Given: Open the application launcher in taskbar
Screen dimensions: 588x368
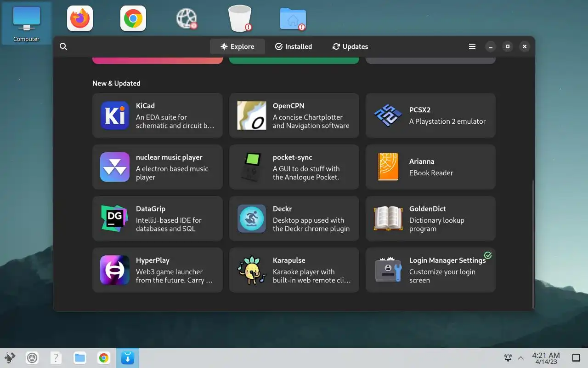Looking at the screenshot, I should 10,358.
